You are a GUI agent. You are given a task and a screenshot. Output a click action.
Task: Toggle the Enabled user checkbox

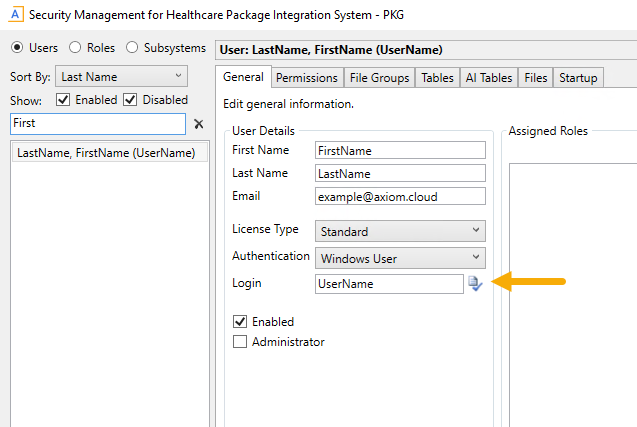coord(240,322)
